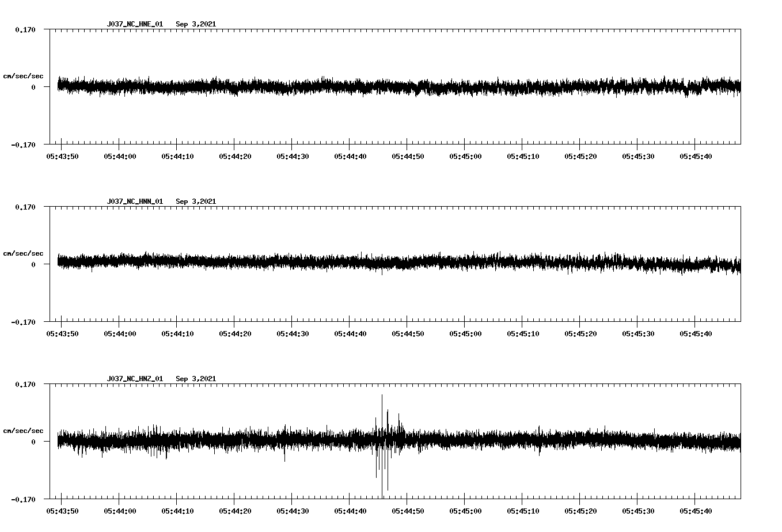Pick the 05:44:00 time under HNZ plot
The width and height of the screenshot is (782, 532).
coord(120,511)
